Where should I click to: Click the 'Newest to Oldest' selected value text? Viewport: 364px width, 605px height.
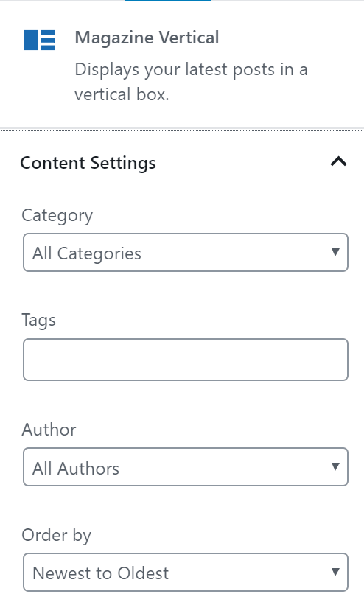(101, 573)
